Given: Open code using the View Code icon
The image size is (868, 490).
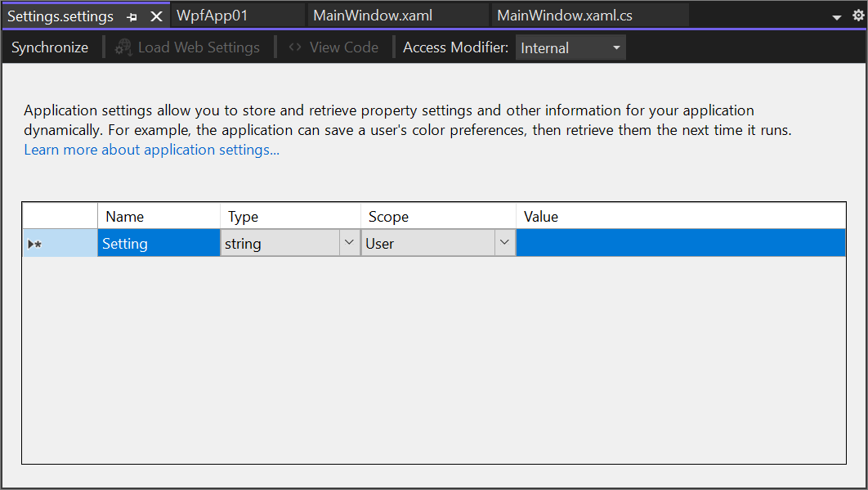Looking at the screenshot, I should click(x=297, y=47).
